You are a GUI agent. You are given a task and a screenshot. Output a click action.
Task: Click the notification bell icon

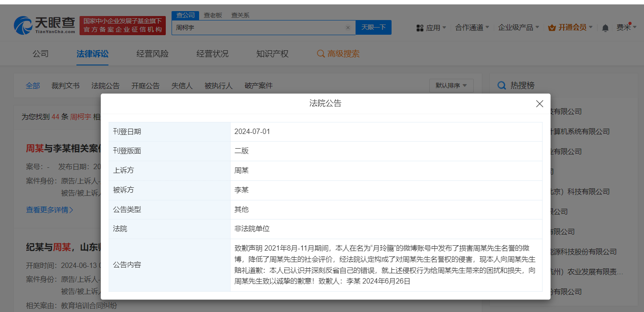[x=605, y=27]
